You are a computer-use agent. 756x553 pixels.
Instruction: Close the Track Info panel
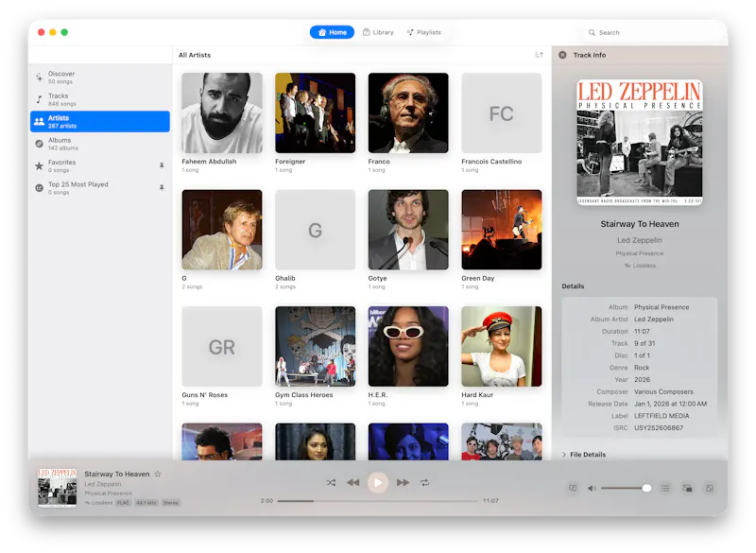[x=562, y=55]
